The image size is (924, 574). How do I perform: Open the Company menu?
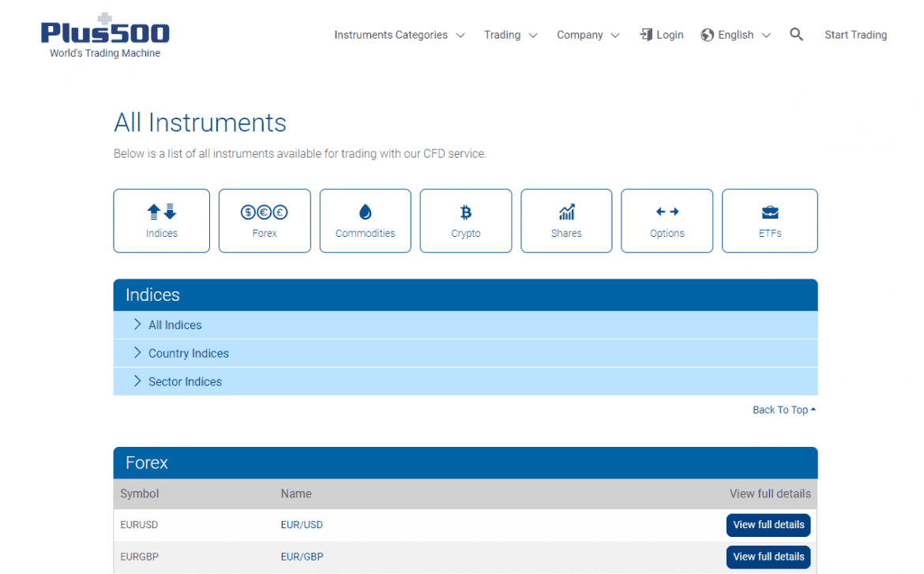(588, 35)
